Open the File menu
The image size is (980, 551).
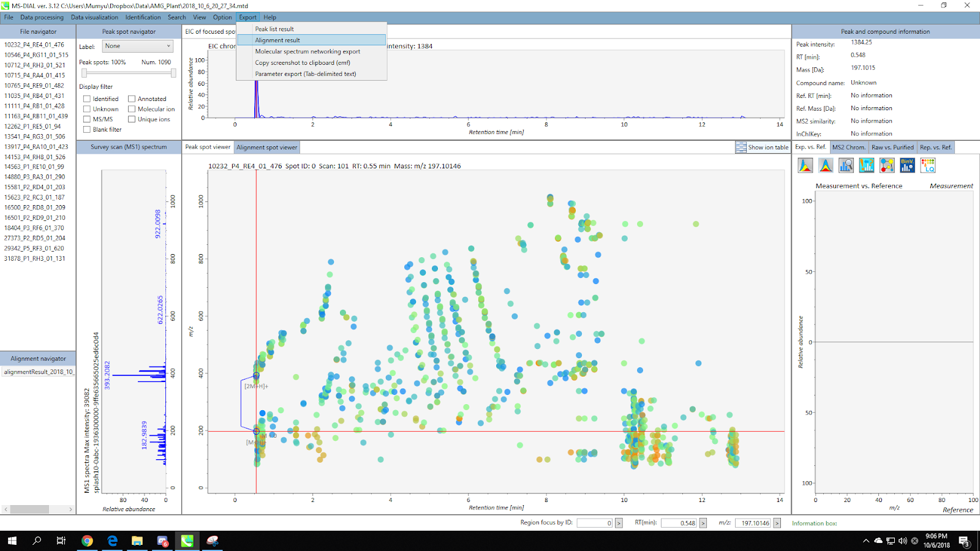9,17
